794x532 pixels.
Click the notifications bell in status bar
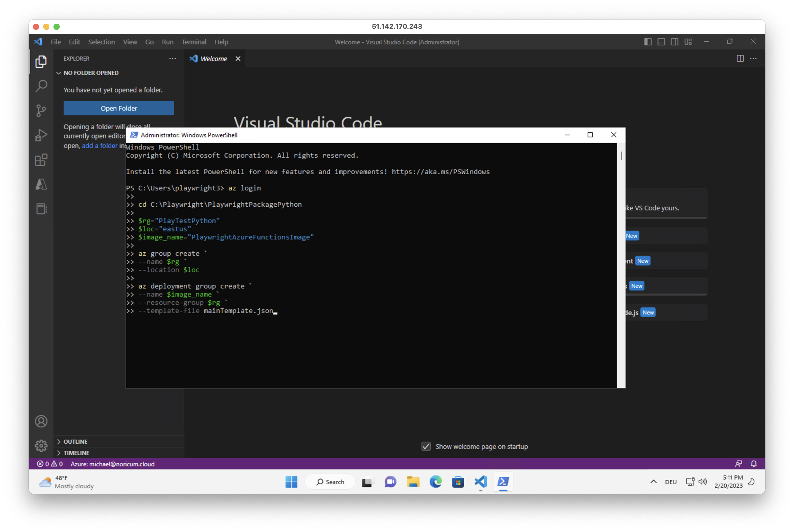pos(754,464)
